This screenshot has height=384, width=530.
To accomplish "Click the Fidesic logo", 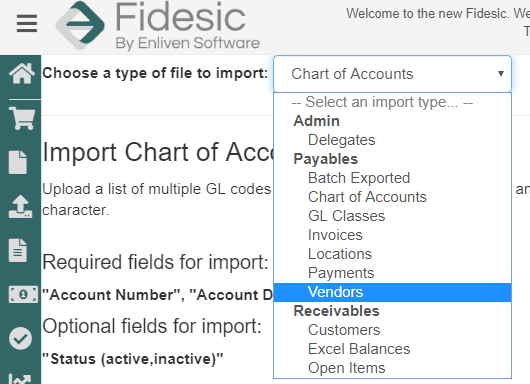I will [158, 26].
